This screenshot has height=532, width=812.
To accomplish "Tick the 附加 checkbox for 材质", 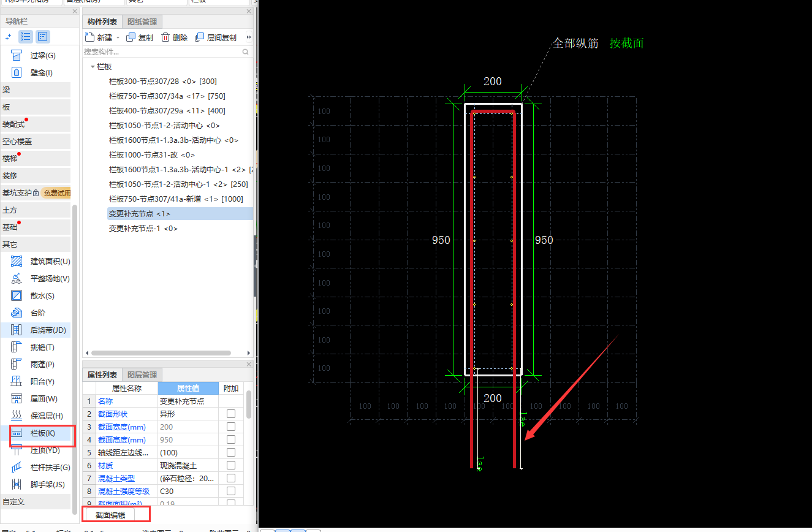I will point(231,466).
